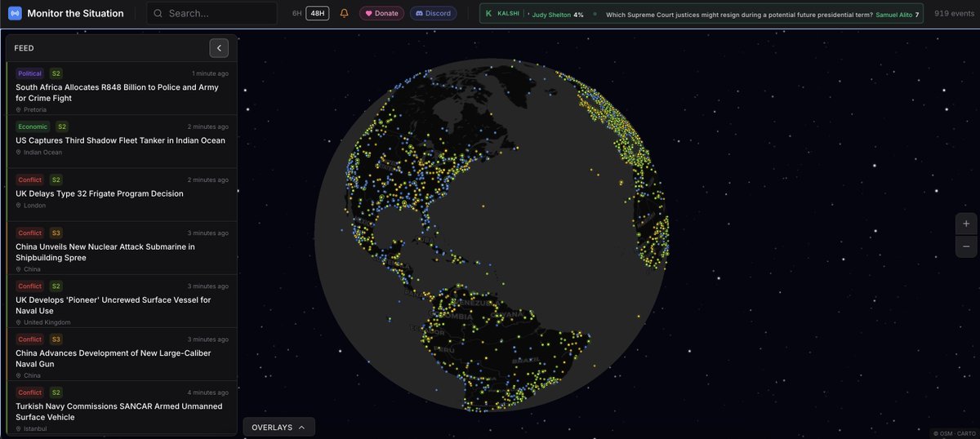The height and width of the screenshot is (439, 980).
Task: Click the Monitor the Situation title
Action: pos(75,13)
